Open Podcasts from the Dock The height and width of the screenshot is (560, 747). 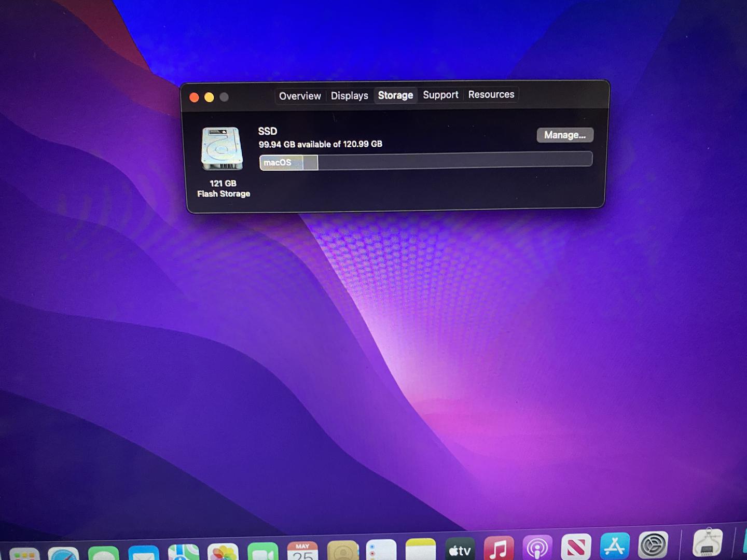[x=537, y=547]
